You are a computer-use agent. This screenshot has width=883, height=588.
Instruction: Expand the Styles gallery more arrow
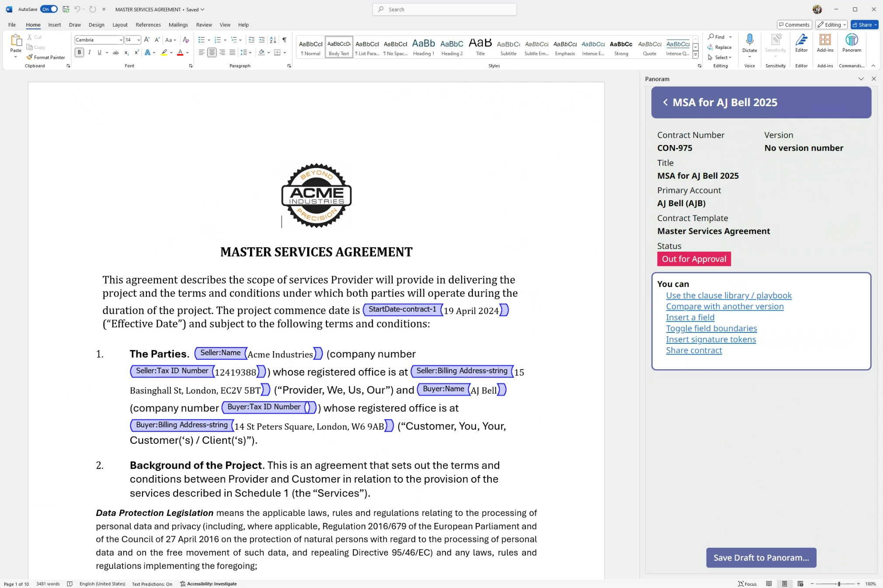[x=695, y=55]
